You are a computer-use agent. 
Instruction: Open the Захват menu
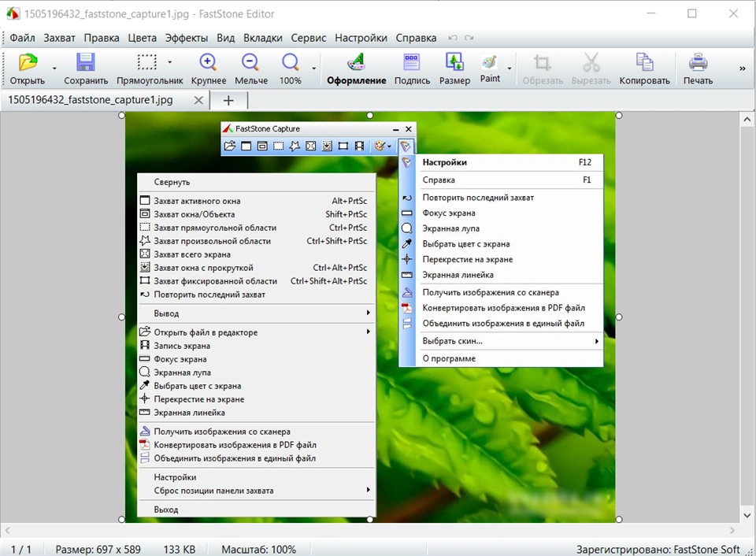point(59,38)
